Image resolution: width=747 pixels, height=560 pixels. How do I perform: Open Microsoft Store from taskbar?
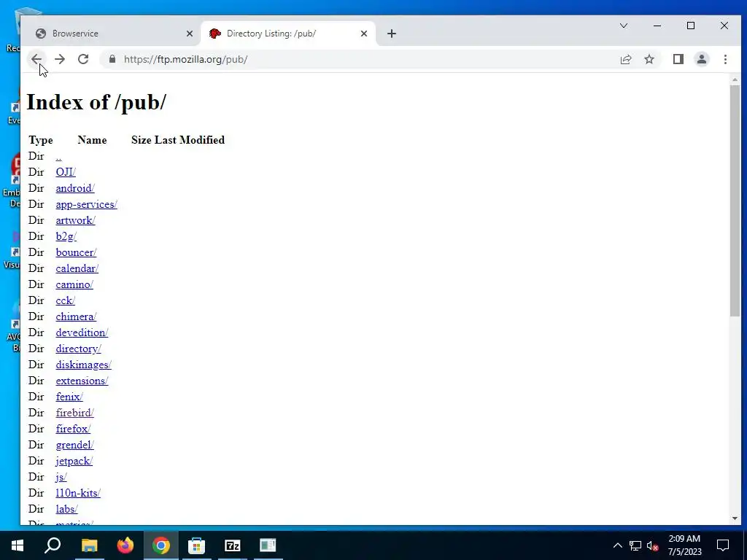point(197,545)
